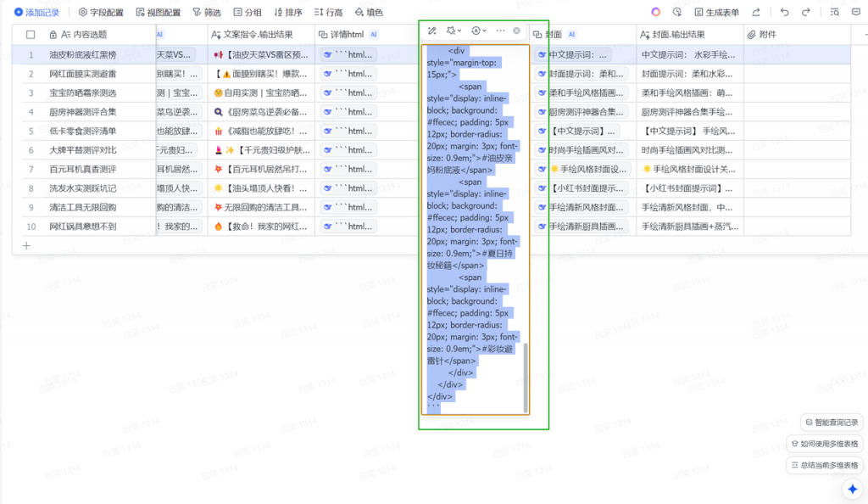The width and height of the screenshot is (868, 504).
Task: Open the 厨房测评神器合集 cover cell
Action: [581, 112]
